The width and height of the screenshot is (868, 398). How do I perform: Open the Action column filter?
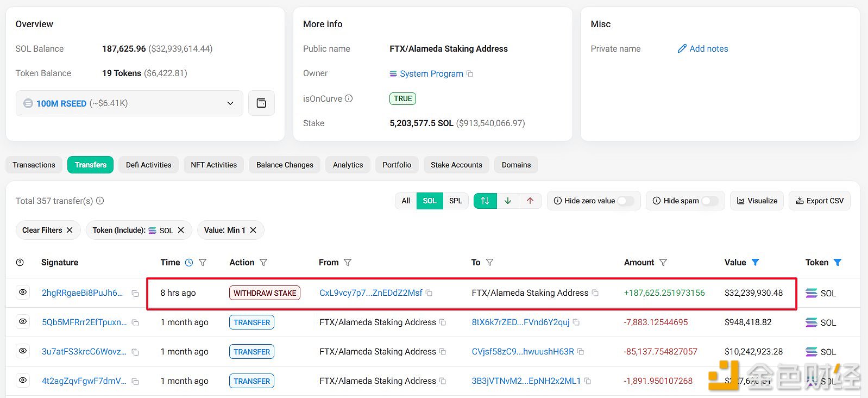(x=263, y=263)
